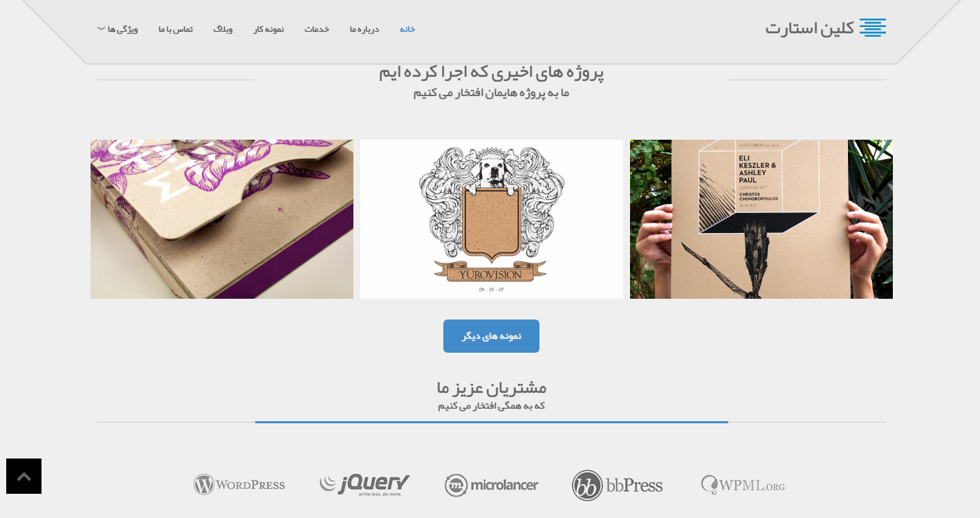Viewport: 980px width, 518px height.
Task: Open the jQuery client logo
Action: tap(364, 485)
